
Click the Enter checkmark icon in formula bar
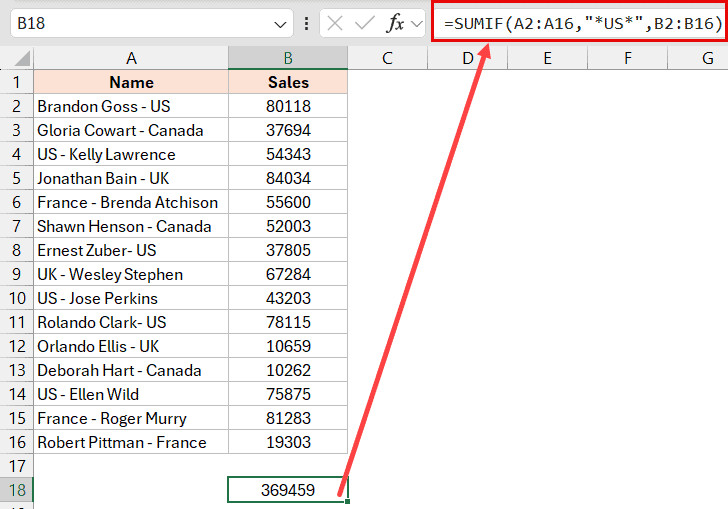(x=365, y=23)
